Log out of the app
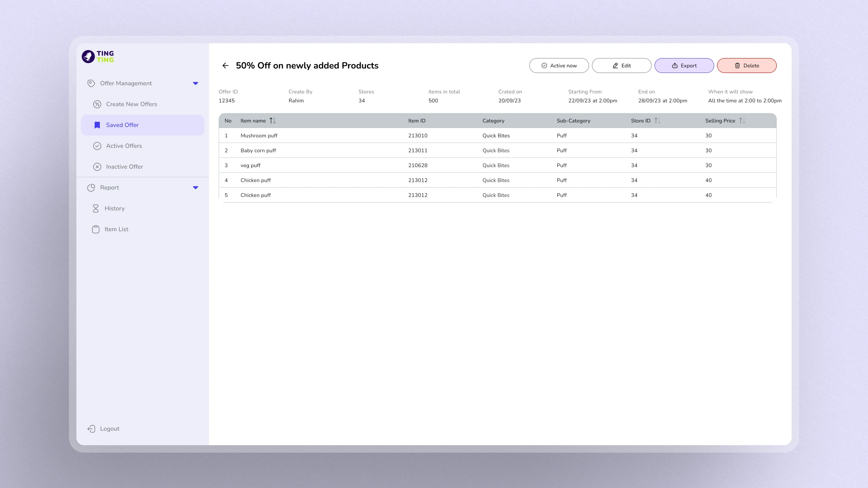The height and width of the screenshot is (488, 868). [104, 429]
